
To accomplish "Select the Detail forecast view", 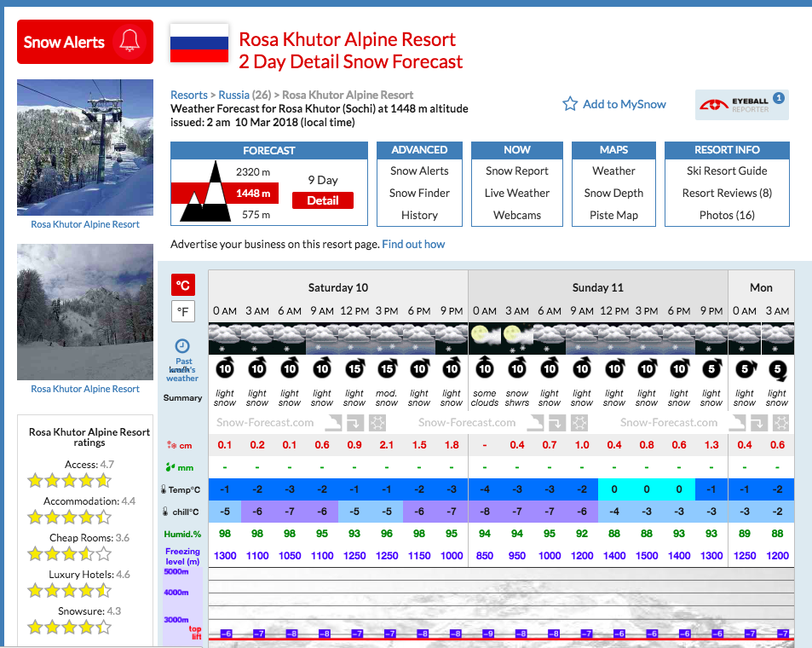I will [x=323, y=200].
